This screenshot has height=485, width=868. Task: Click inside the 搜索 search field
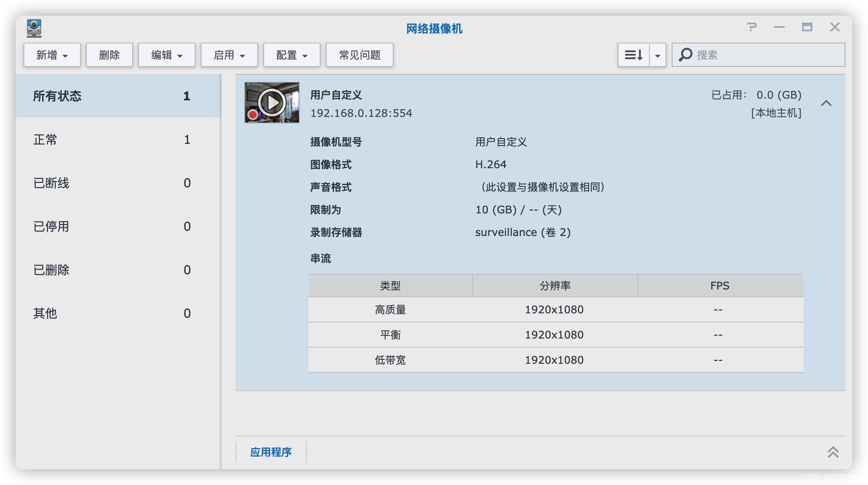click(760, 54)
